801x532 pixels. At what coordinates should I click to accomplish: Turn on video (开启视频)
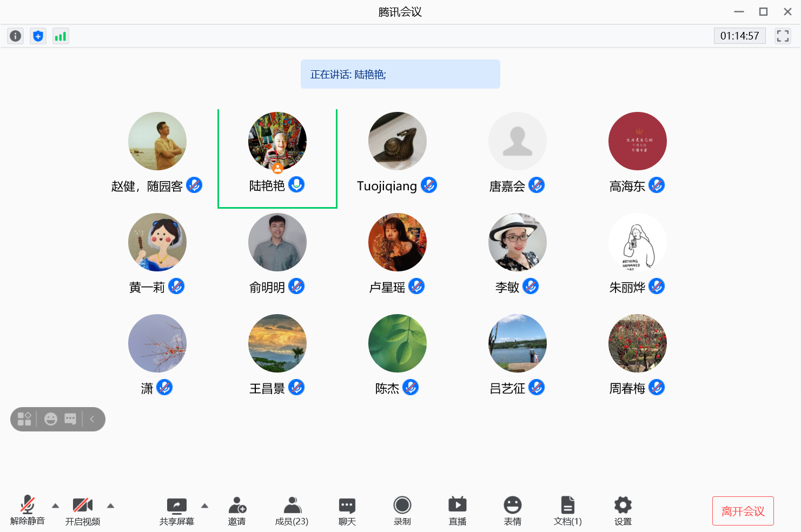[x=83, y=510]
